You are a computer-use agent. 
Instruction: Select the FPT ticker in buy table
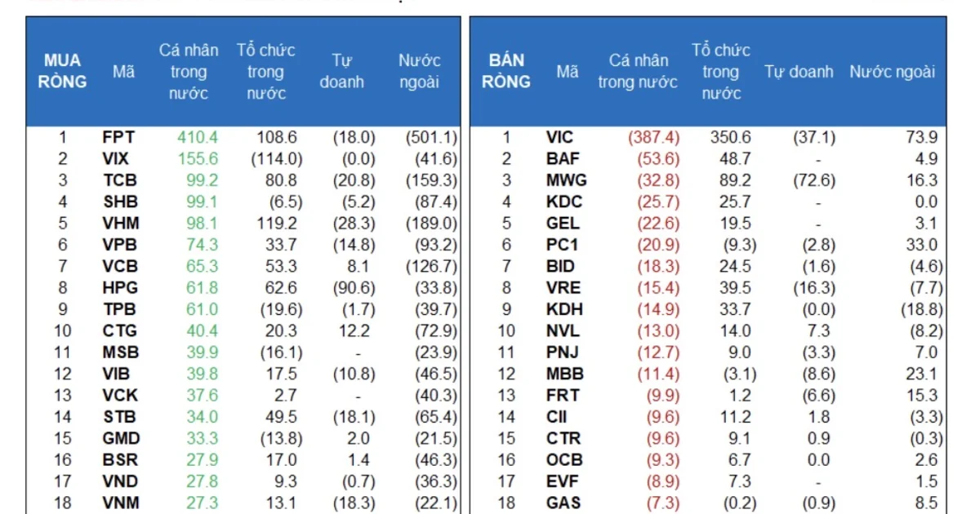tap(118, 137)
